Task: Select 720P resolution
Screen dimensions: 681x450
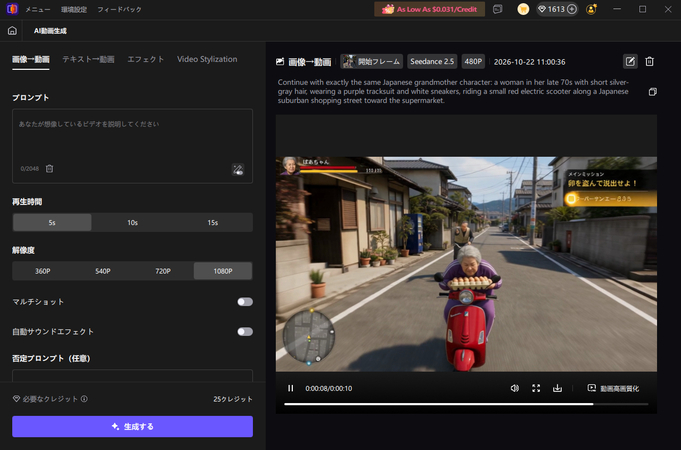Action: pyautogui.click(x=163, y=271)
